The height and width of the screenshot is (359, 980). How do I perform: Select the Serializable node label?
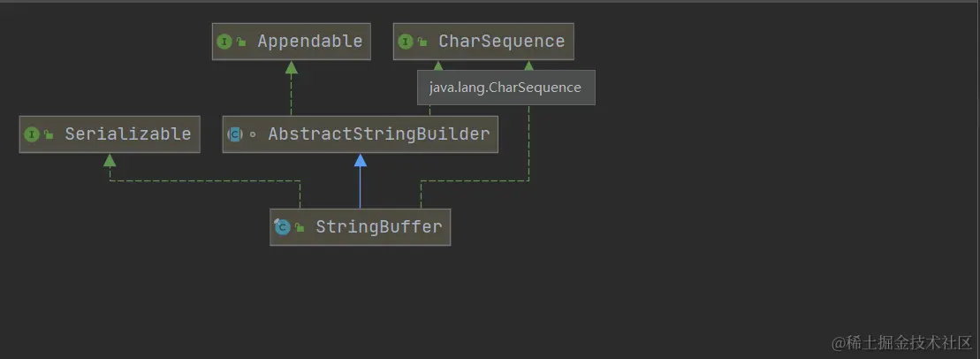[x=127, y=134]
